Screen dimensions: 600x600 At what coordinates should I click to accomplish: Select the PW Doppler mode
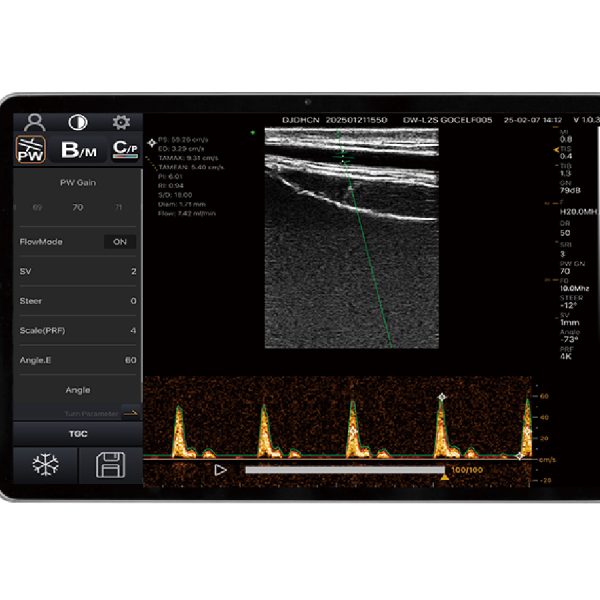click(33, 150)
